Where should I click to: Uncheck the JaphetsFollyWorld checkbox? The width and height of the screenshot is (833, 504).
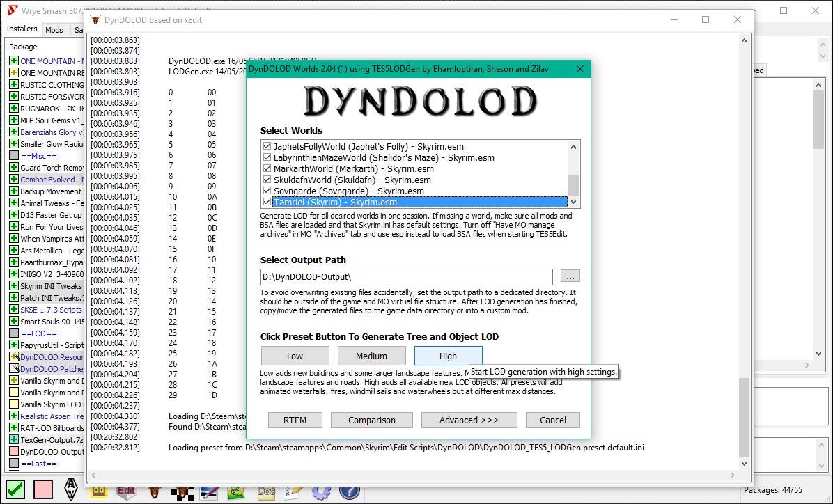click(267, 146)
